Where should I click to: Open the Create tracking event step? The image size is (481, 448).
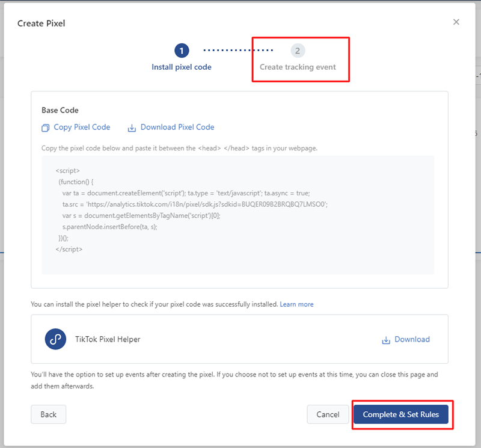[x=300, y=67]
